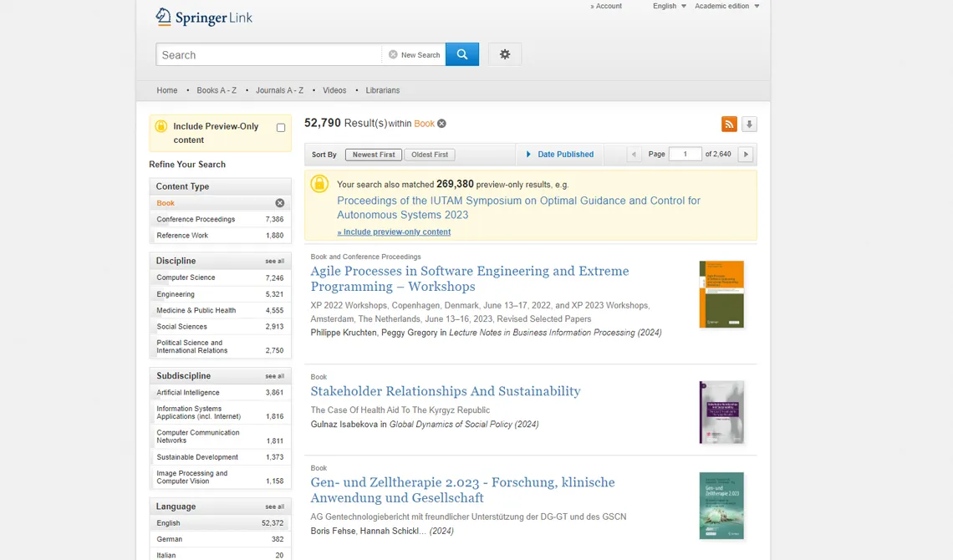The height and width of the screenshot is (560, 953).
Task: Open the Account link
Action: click(606, 6)
